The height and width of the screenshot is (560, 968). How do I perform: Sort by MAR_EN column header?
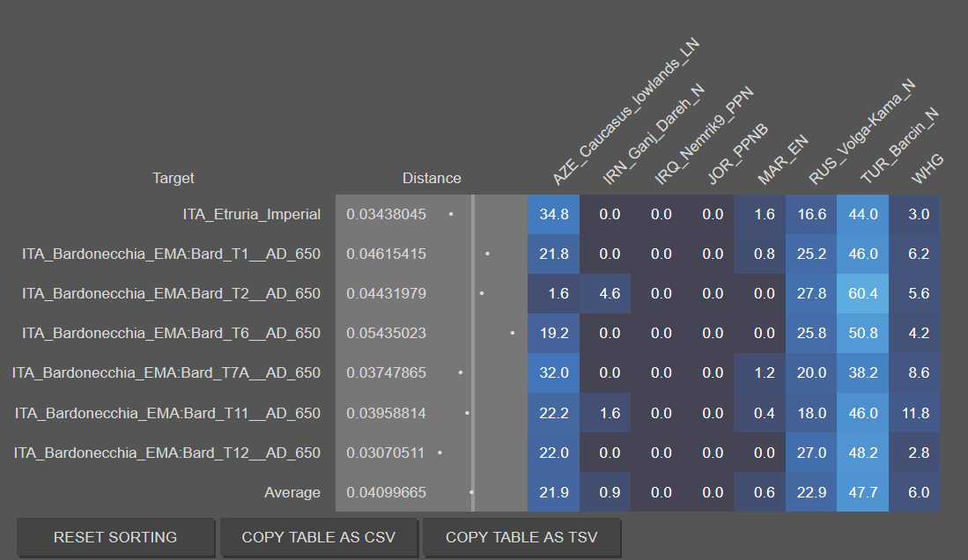click(x=782, y=160)
